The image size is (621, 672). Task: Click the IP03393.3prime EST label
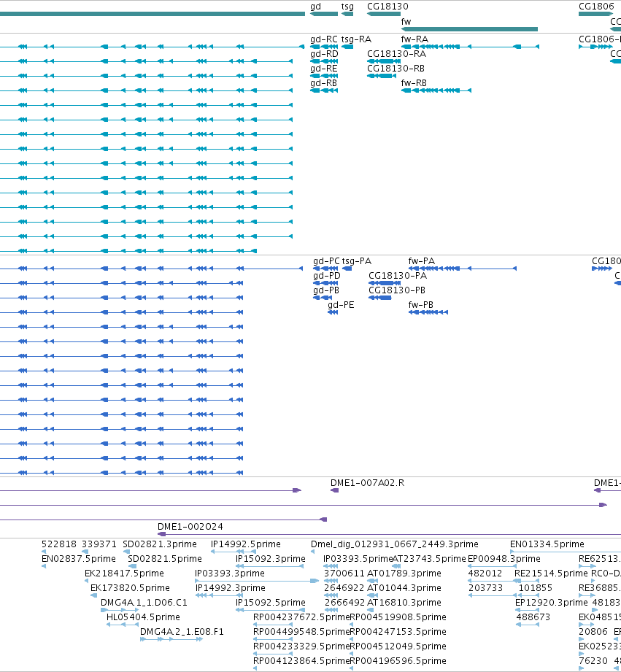[230, 573]
